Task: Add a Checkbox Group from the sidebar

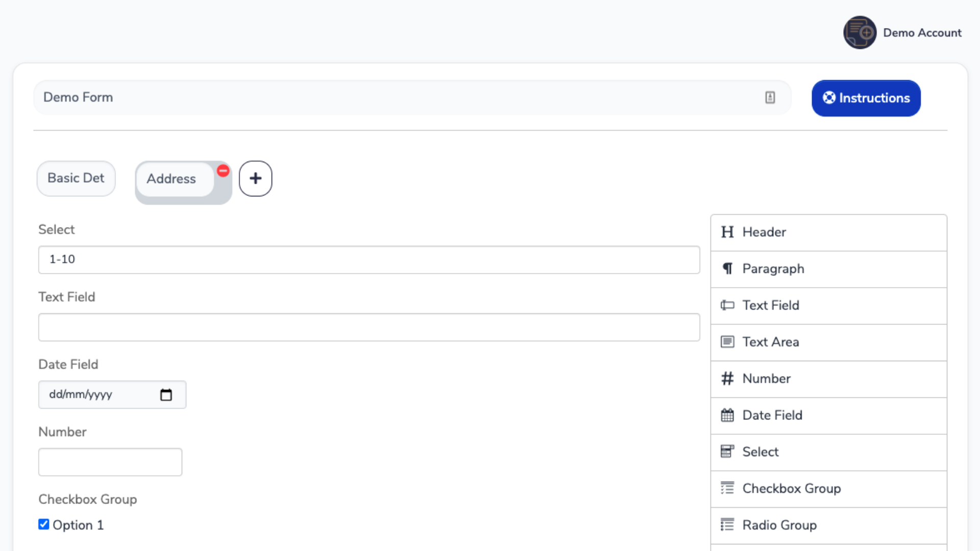Action: pos(791,489)
